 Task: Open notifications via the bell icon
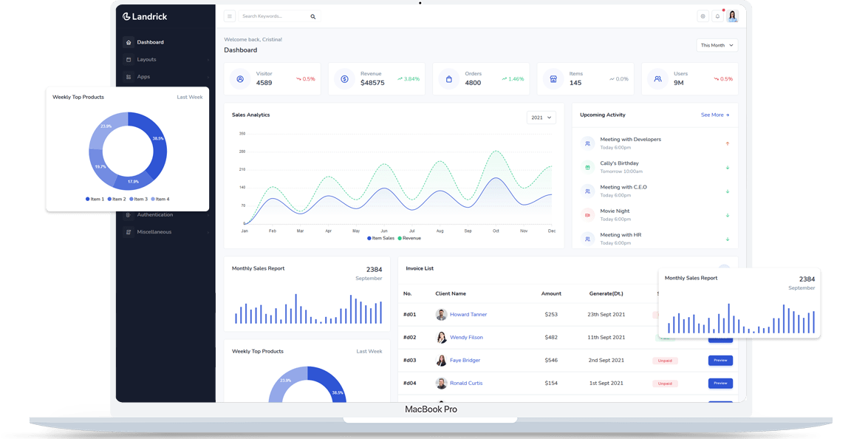[x=717, y=16]
